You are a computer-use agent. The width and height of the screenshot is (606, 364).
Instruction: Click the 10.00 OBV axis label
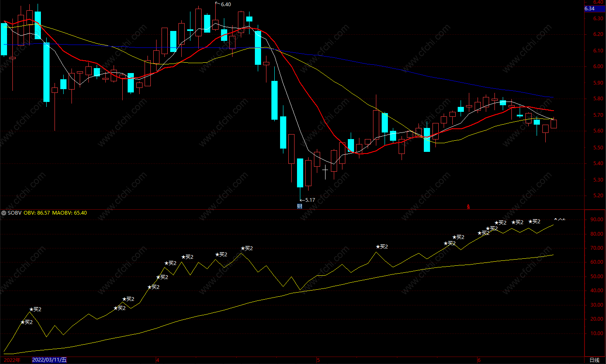(597, 333)
